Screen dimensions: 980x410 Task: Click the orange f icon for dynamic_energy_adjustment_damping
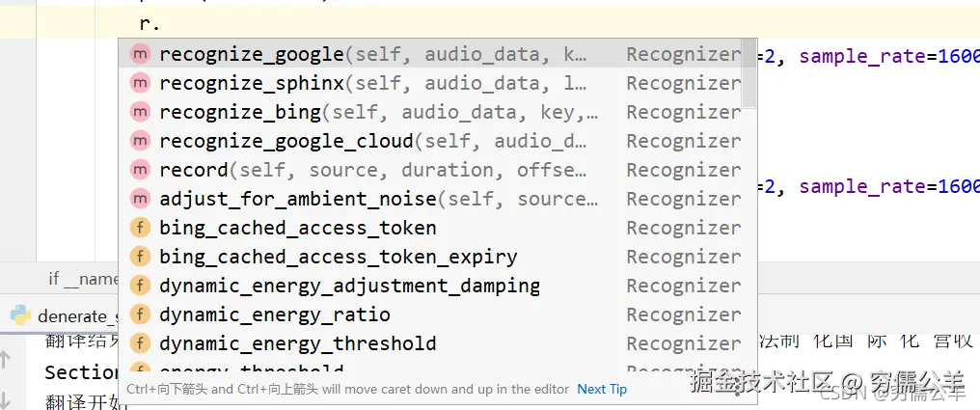tap(140, 286)
